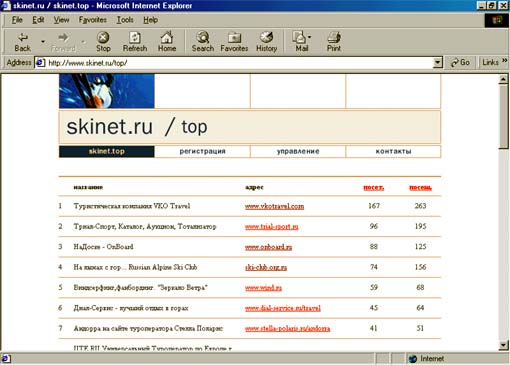This screenshot has height=365, width=510.
Task: Open the www.dial-service.ru/travel link
Action: pos(283,308)
